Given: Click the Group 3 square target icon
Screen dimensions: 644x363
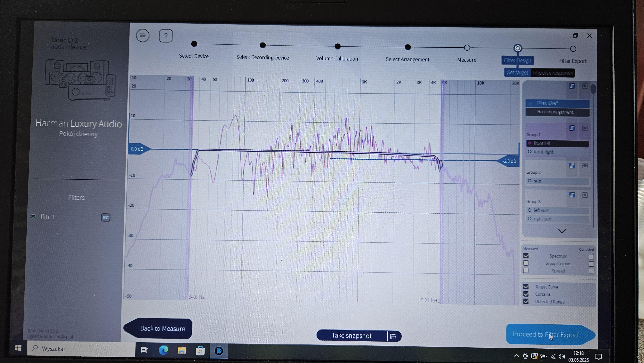Looking at the screenshot, I should 585,195.
